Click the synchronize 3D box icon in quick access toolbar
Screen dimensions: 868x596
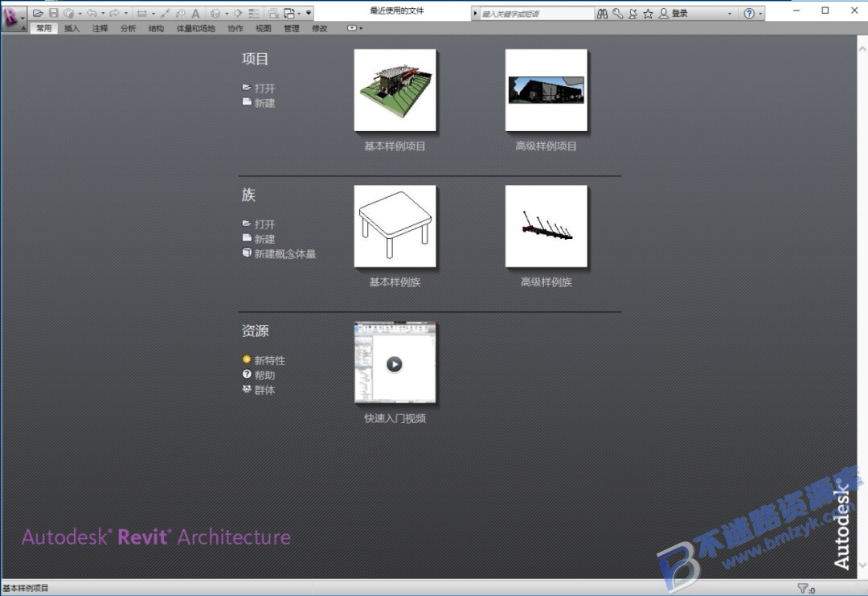[x=68, y=13]
